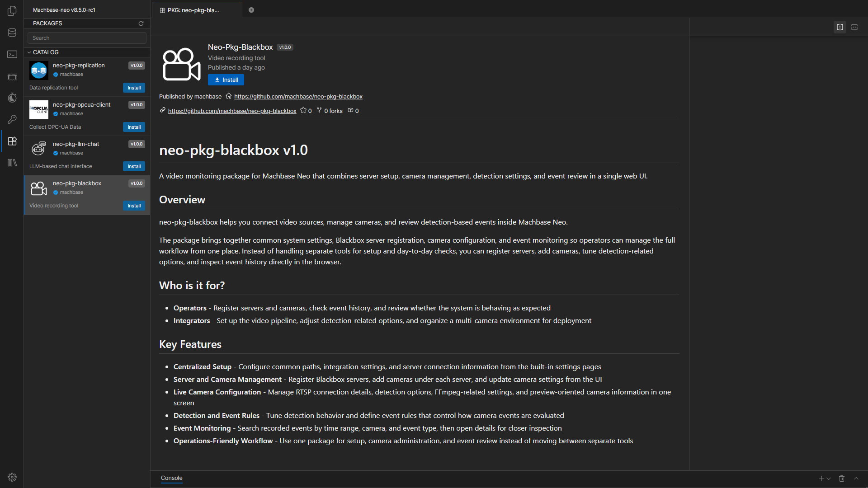Open the bridge icon in the sidebar
Viewport: 868px width, 488px height.
click(x=12, y=76)
